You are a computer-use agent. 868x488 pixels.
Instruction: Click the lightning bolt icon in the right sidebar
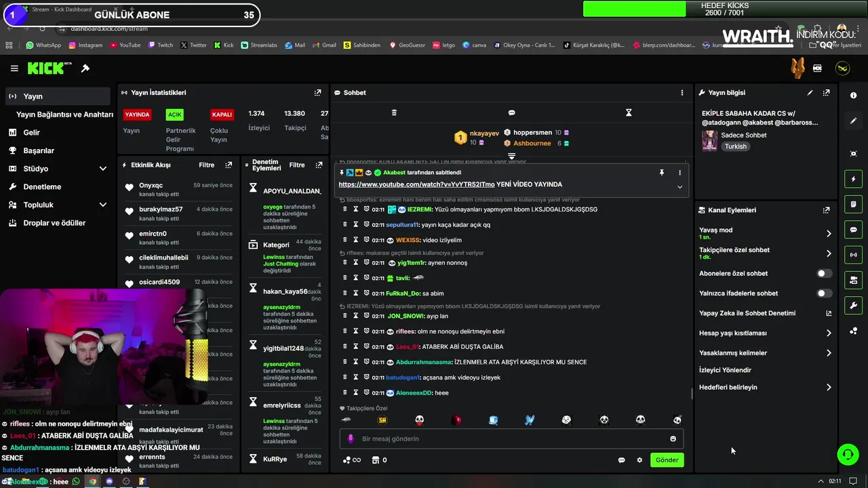(x=853, y=179)
